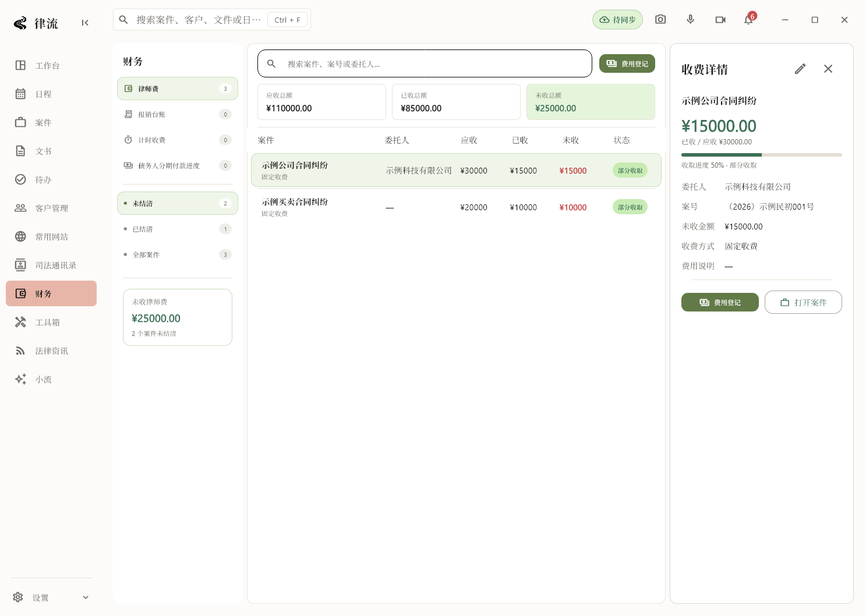Open notifications bell with badge 6
This screenshot has width=866, height=616.
point(749,20)
